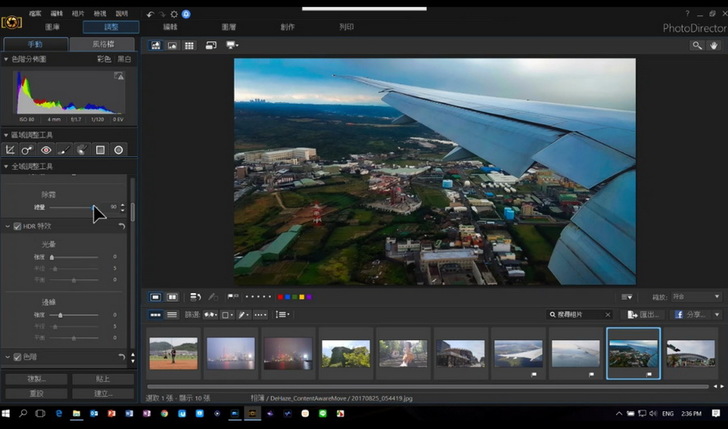Select the red-eye removal tool
The image size is (728, 429).
point(46,150)
